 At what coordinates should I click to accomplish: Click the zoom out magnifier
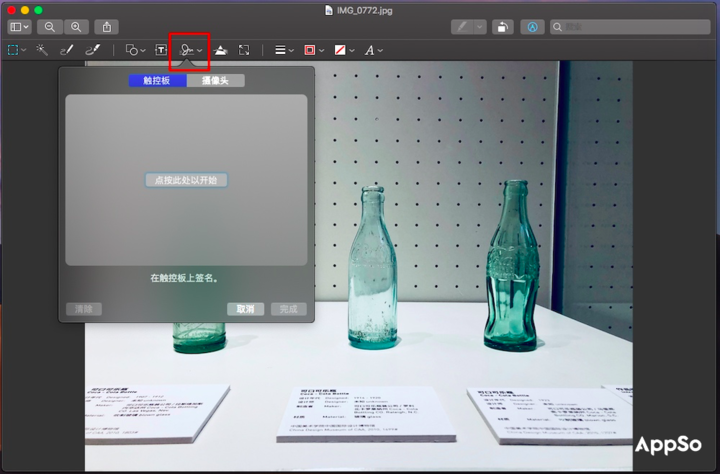tap(49, 26)
